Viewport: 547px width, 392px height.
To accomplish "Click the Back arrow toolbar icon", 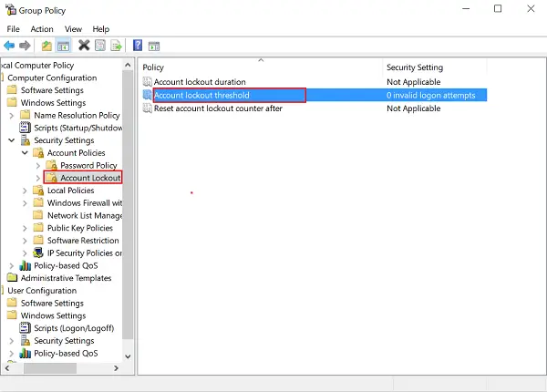I will (x=9, y=46).
